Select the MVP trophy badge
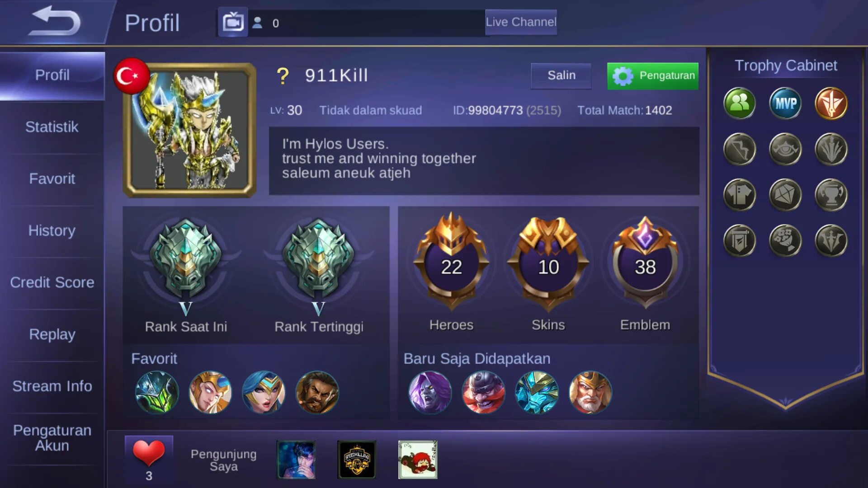The width and height of the screenshot is (868, 488). click(785, 103)
